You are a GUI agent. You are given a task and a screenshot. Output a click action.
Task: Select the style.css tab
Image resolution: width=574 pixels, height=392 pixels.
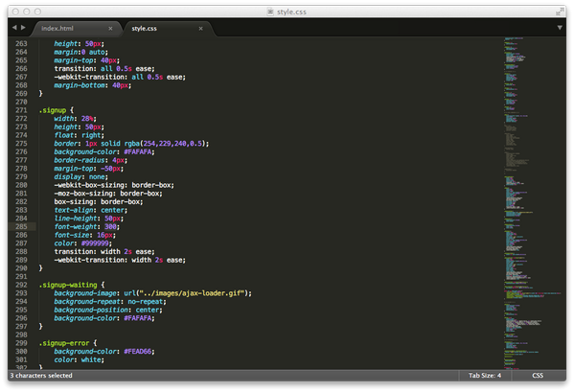(145, 28)
